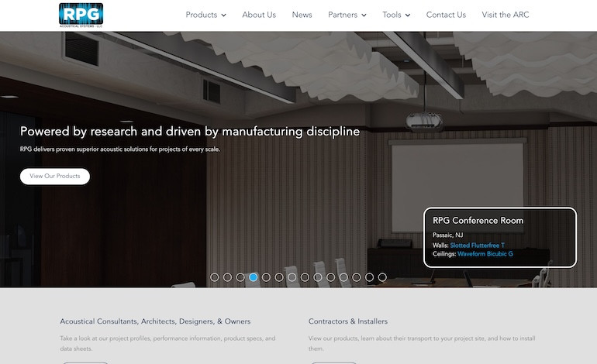
Task: Select the seventh carousel slide dot
Action: tap(292, 277)
